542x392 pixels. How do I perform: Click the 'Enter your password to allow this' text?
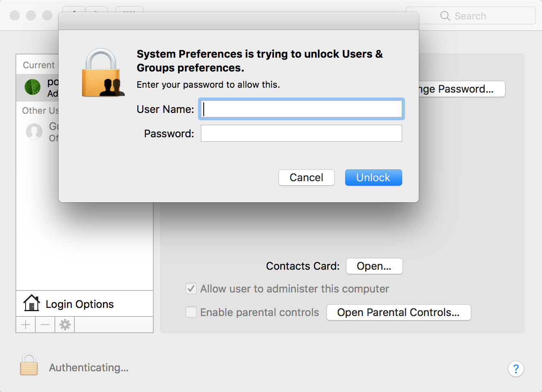208,84
